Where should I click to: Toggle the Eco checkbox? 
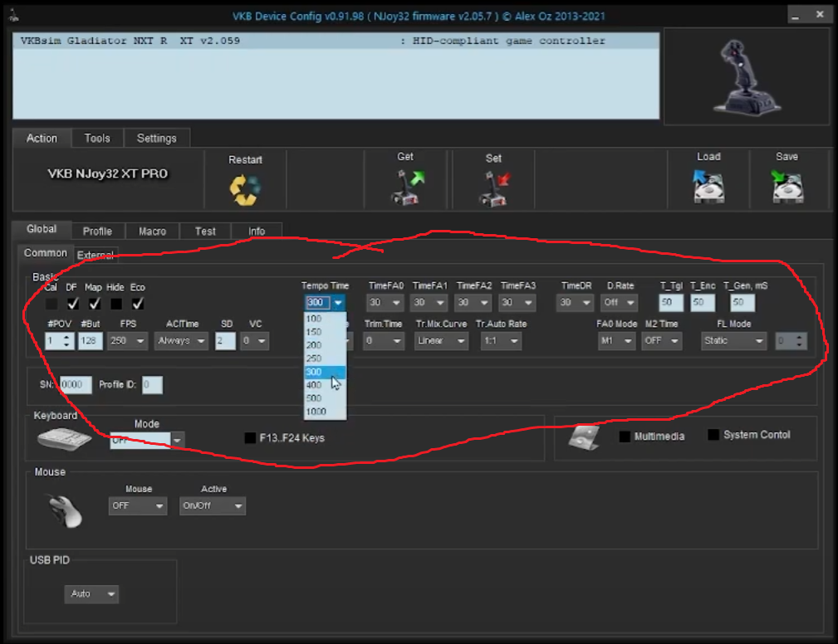[137, 304]
